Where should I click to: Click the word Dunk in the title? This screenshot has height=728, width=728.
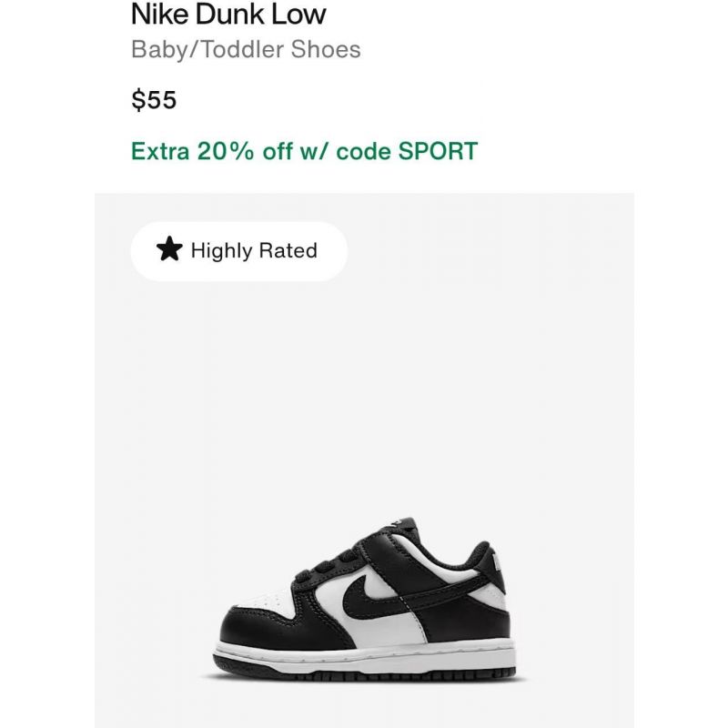pyautogui.click(x=229, y=14)
